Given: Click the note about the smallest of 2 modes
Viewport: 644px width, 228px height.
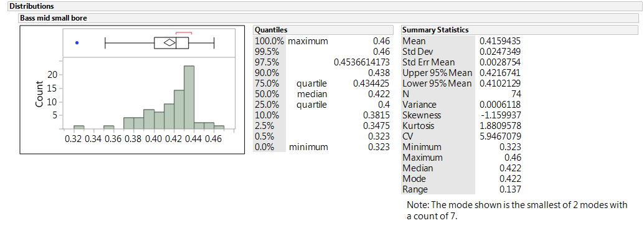Looking at the screenshot, I should [x=517, y=210].
